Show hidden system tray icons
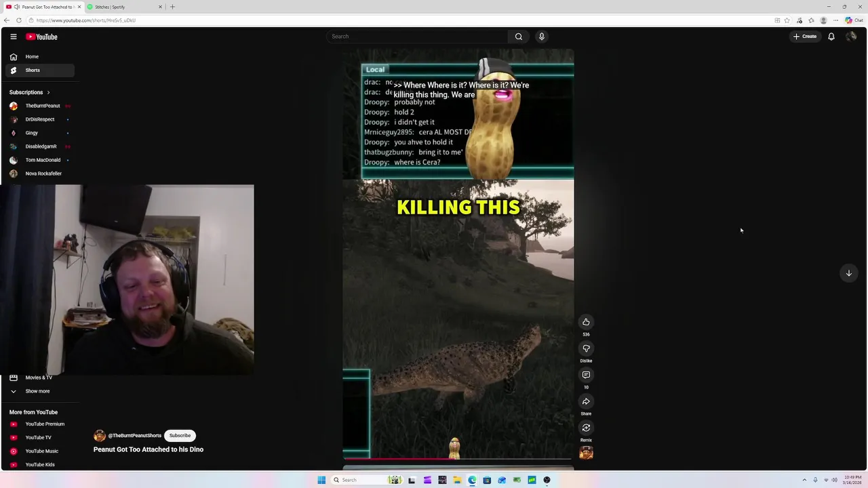Viewport: 868px width, 488px height. click(x=804, y=480)
